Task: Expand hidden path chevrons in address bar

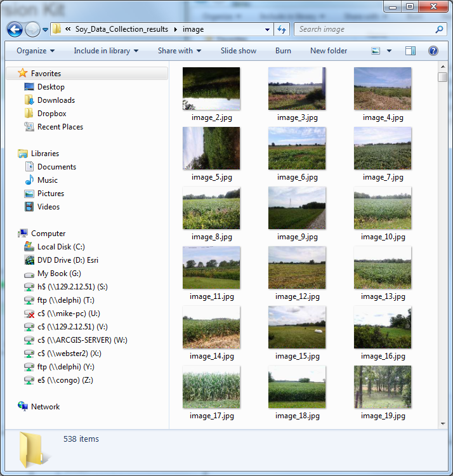Action: (68, 29)
